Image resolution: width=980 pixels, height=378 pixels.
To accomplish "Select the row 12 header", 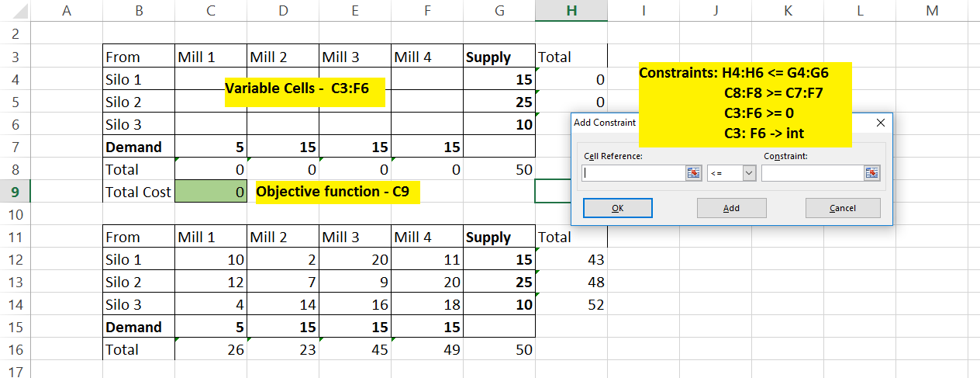I will (16, 260).
